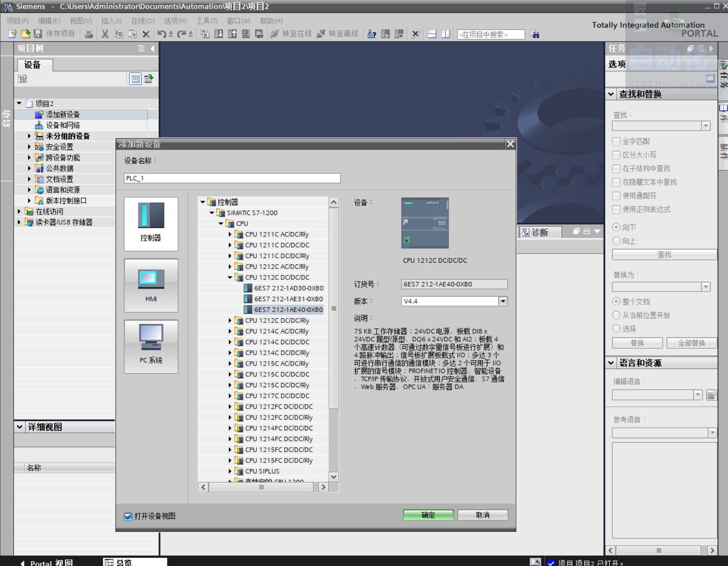Expand CPU 1214C DC/DC/DC tree node

click(230, 342)
